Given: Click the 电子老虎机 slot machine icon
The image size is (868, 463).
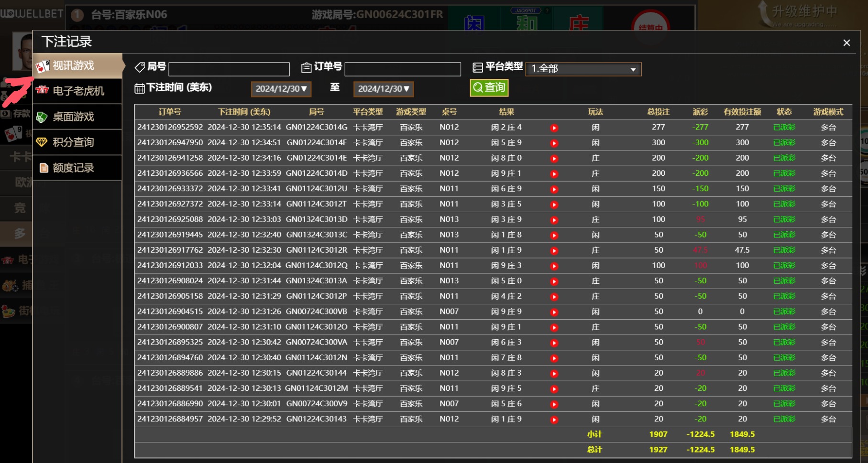Looking at the screenshot, I should coord(43,91).
